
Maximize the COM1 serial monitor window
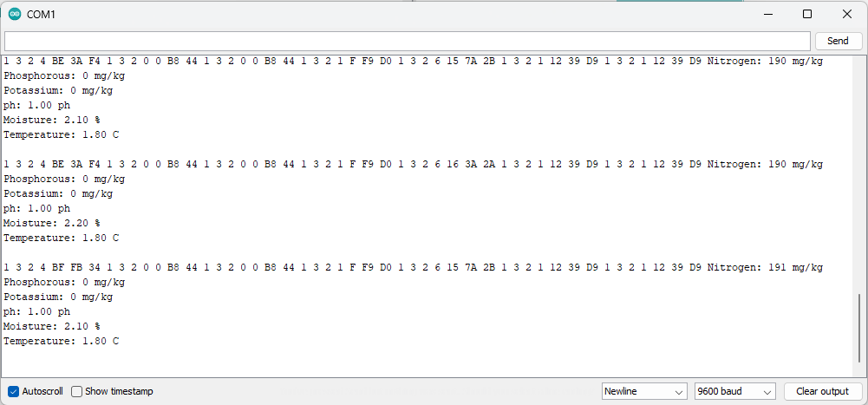click(x=807, y=15)
